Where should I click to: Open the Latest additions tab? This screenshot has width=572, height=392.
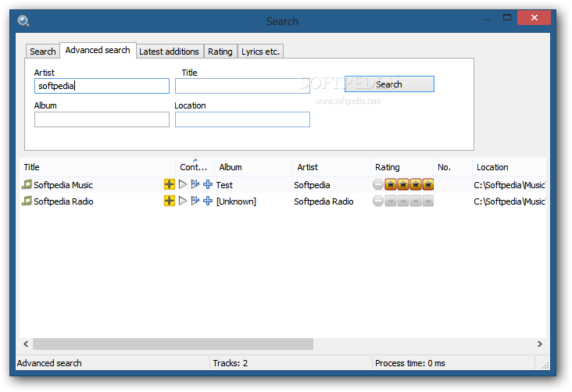pyautogui.click(x=169, y=52)
